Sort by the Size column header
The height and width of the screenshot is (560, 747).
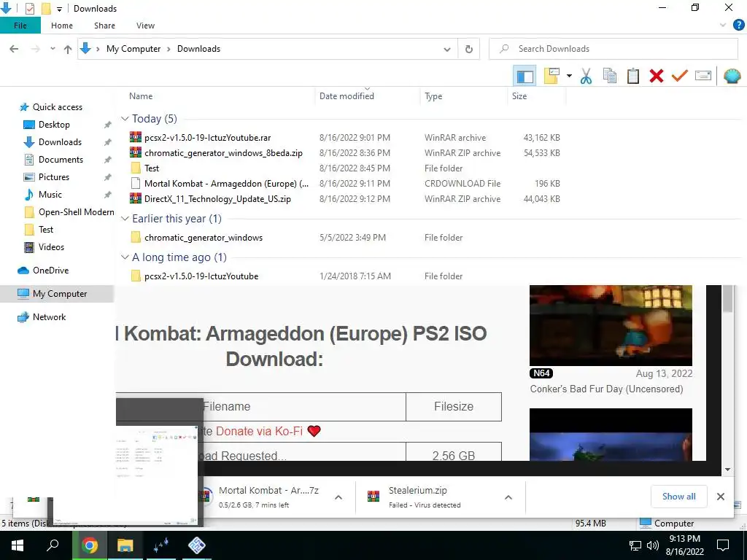pyautogui.click(x=519, y=96)
